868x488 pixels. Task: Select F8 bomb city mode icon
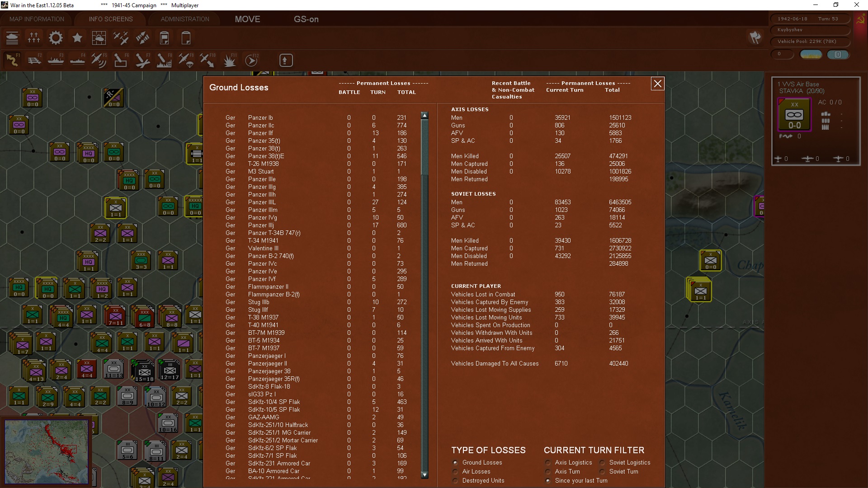[x=164, y=60]
